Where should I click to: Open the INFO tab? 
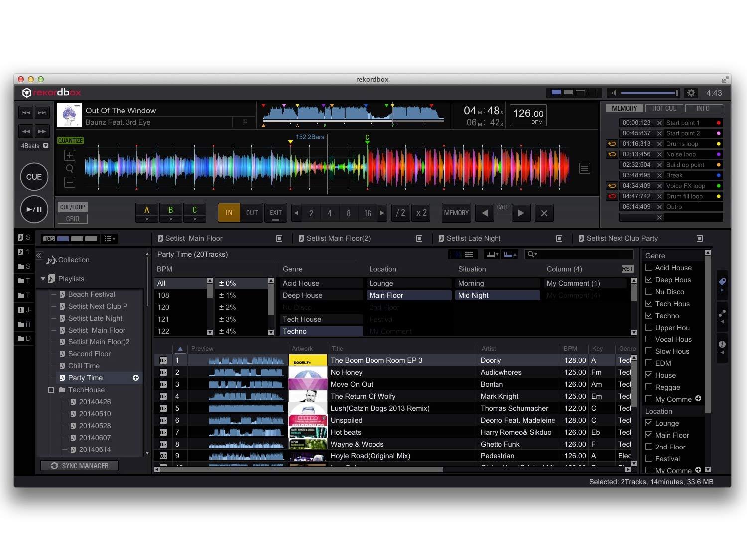pos(703,108)
